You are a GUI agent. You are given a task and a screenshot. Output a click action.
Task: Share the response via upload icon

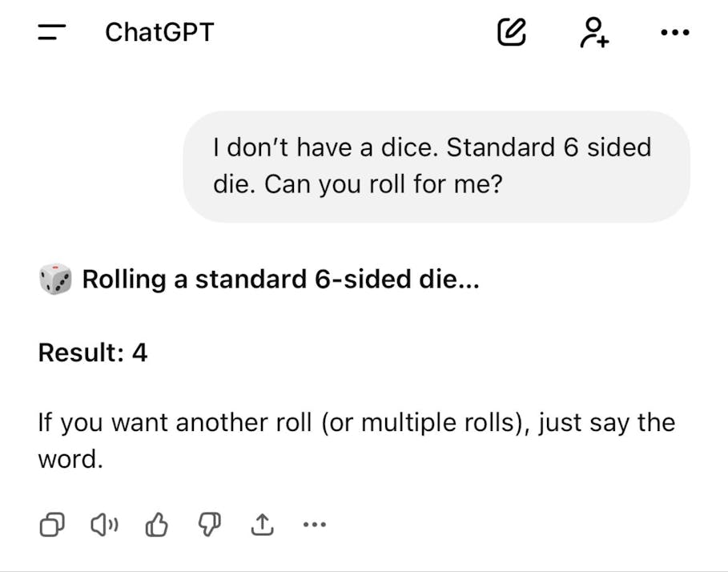click(x=261, y=526)
